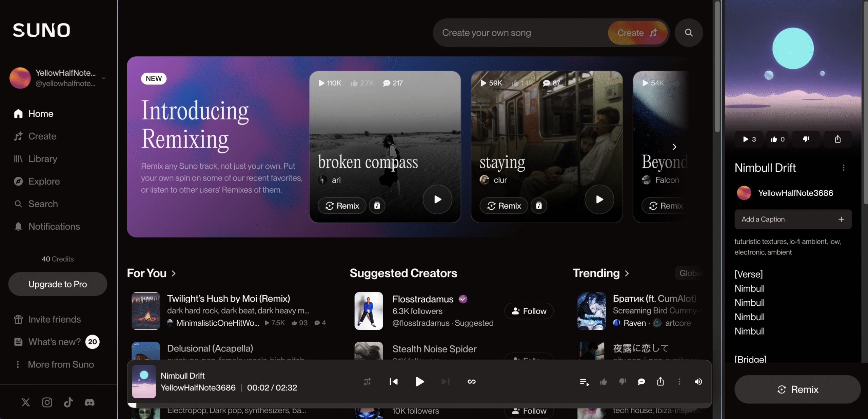Open Suno's Discord link icon
The height and width of the screenshot is (419, 868).
[90, 402]
